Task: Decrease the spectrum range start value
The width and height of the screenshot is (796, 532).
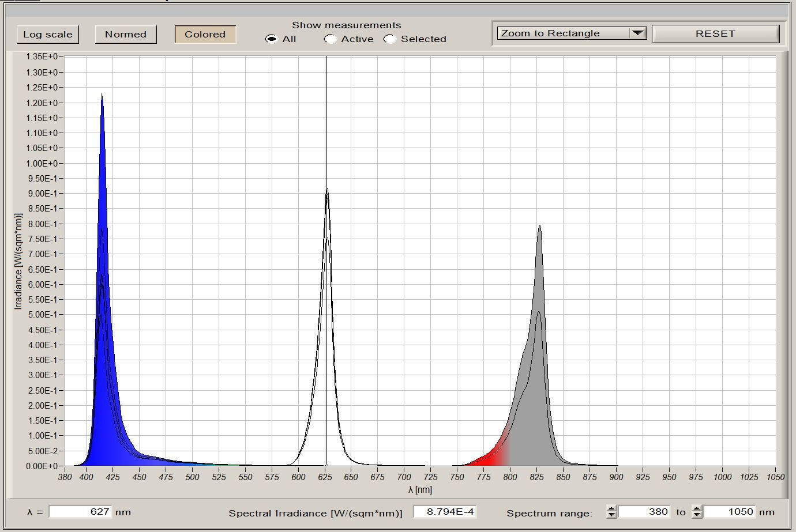Action: coord(611,515)
